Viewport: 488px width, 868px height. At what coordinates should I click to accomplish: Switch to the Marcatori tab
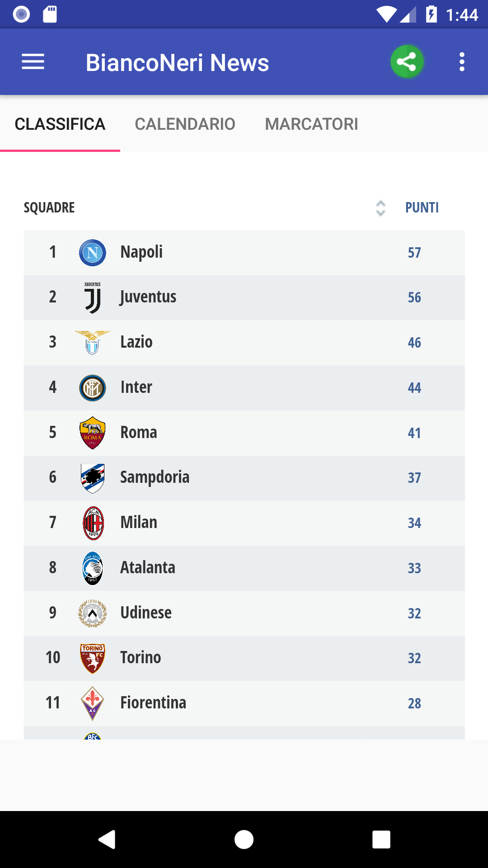click(x=311, y=124)
